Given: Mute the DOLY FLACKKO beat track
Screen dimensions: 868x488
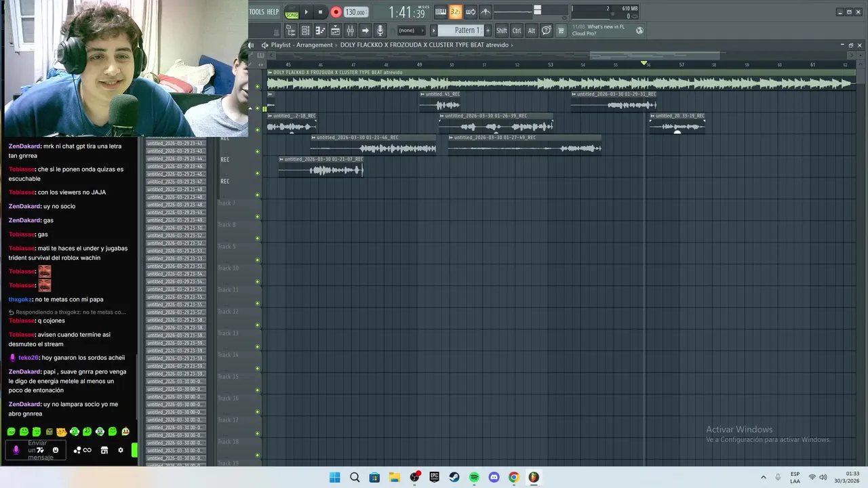Looking at the screenshot, I should point(257,86).
